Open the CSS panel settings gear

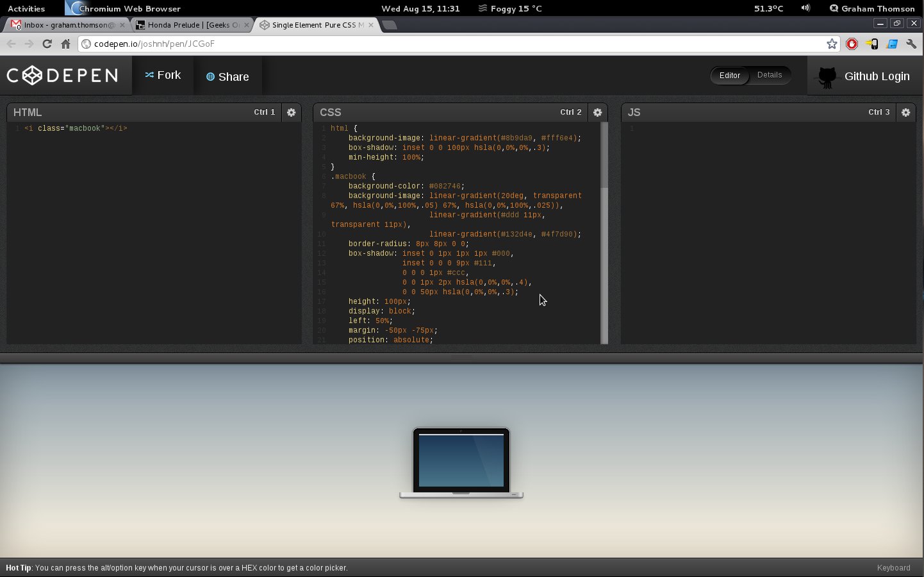coord(597,112)
